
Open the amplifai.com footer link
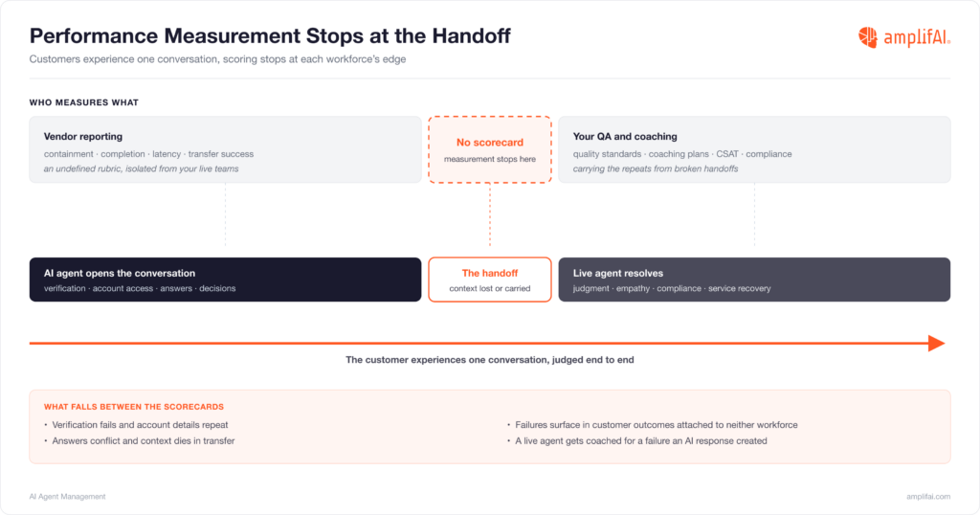pos(928,496)
